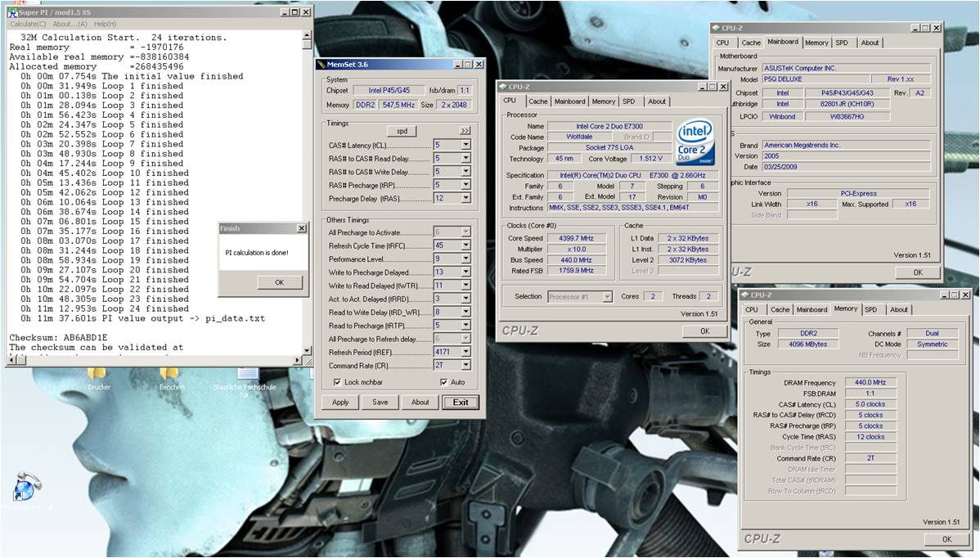Screen dimensions: 980x558
Task: Select SPD tab in top-right Mainboard CPU-Z window
Action: [842, 43]
